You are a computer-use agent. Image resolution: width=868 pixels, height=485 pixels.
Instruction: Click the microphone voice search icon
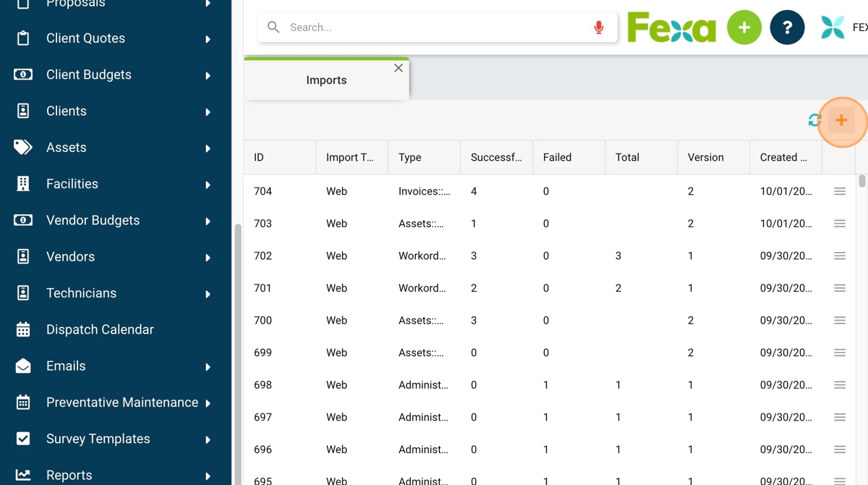pyautogui.click(x=598, y=28)
